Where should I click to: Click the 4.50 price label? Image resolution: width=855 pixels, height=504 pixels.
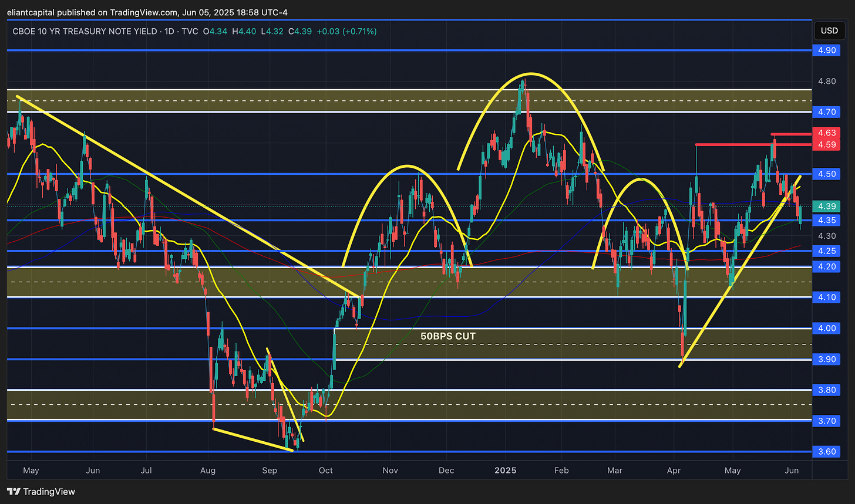point(827,174)
